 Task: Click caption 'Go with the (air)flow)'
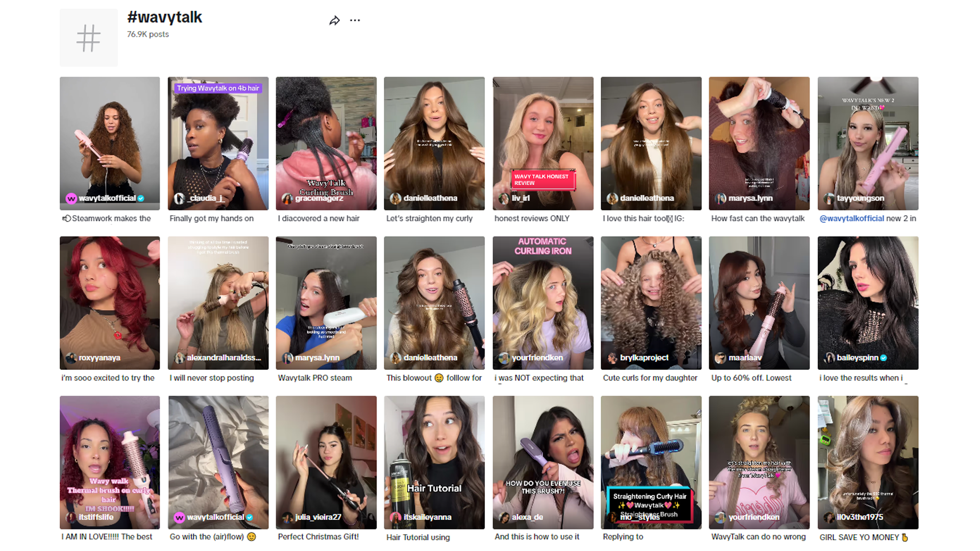(x=212, y=537)
